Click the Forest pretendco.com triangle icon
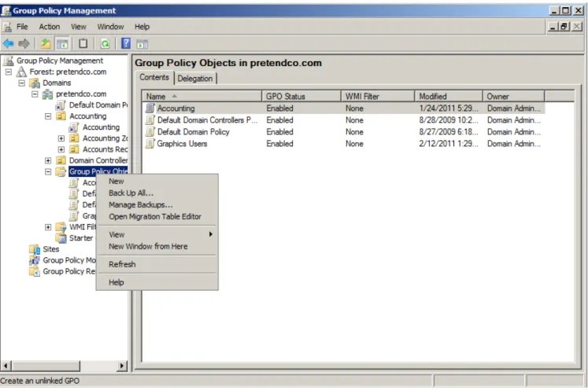This screenshot has height=390, width=588. (22, 72)
